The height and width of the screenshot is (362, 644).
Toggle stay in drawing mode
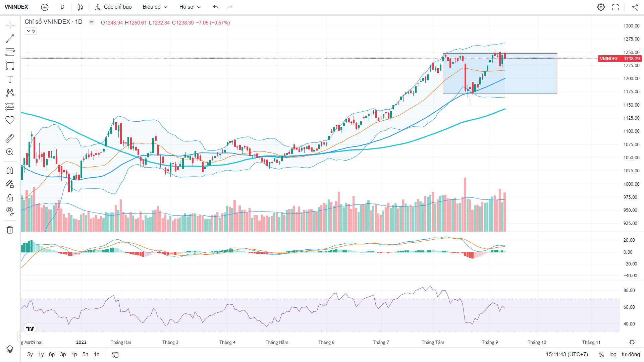[10, 184]
